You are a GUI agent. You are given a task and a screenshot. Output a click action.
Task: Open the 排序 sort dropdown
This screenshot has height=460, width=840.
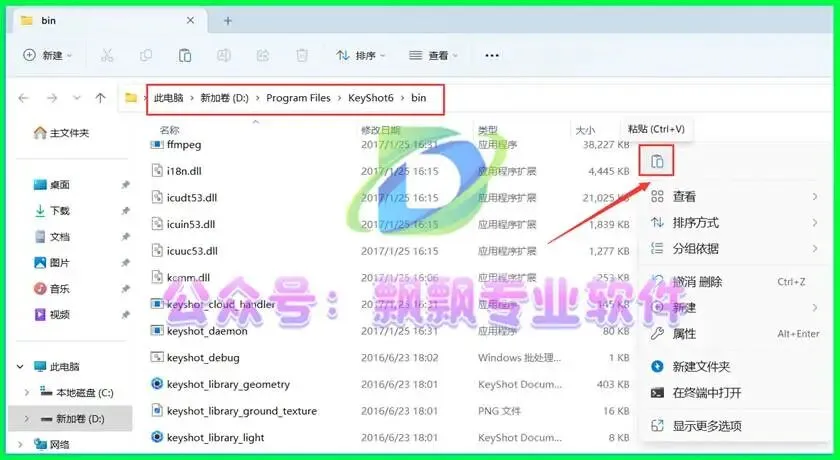point(360,55)
